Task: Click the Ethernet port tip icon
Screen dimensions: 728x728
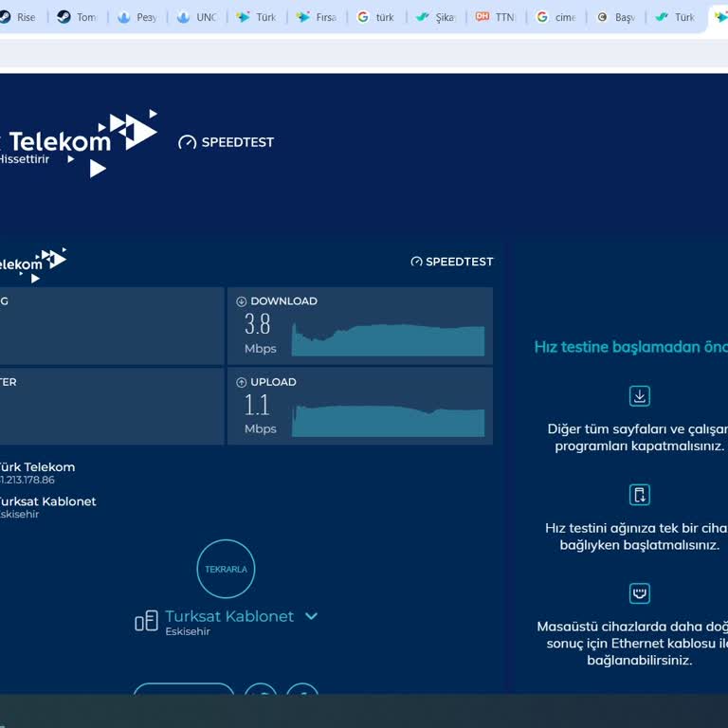Action: [x=639, y=593]
